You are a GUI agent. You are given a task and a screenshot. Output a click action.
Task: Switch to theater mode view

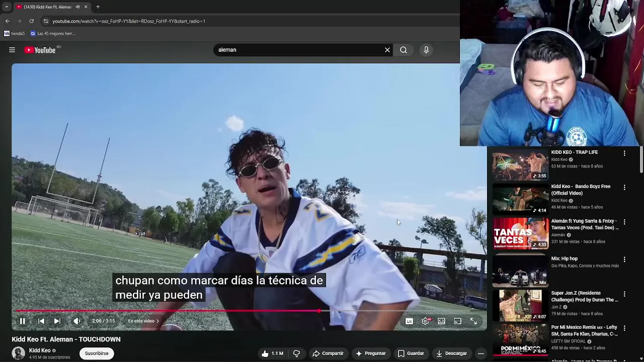pyautogui.click(x=441, y=321)
